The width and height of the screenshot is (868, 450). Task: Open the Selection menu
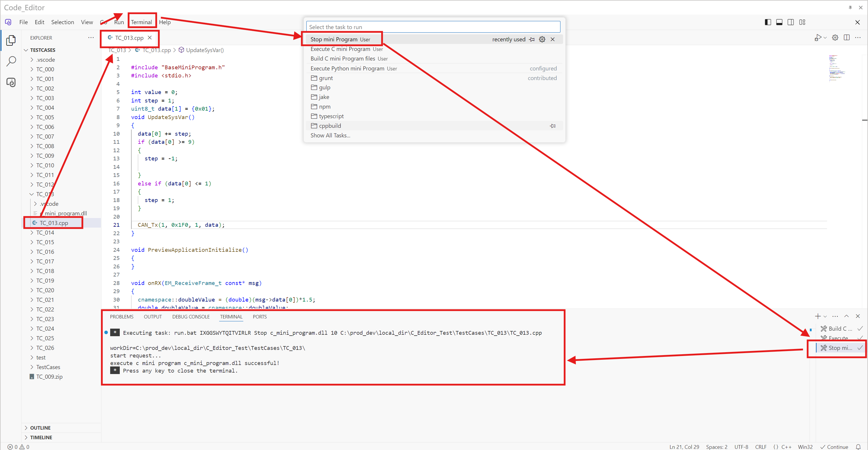tap(62, 22)
